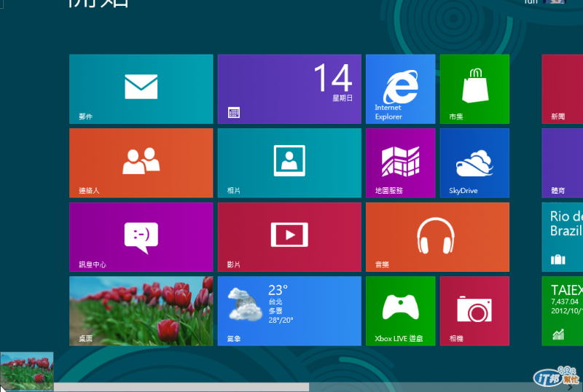Open the Video (影片) tile
583x392 pixels.
pos(289,237)
